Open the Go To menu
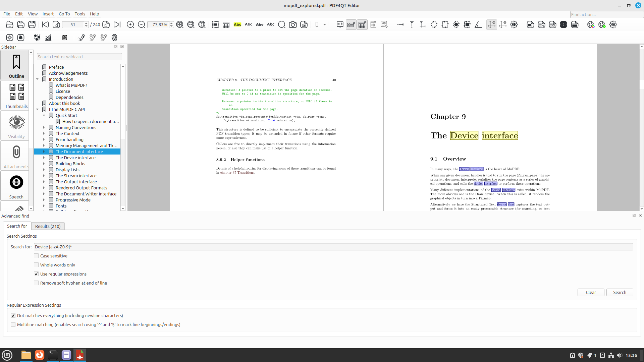Image resolution: width=644 pixels, height=362 pixels. [x=64, y=14]
